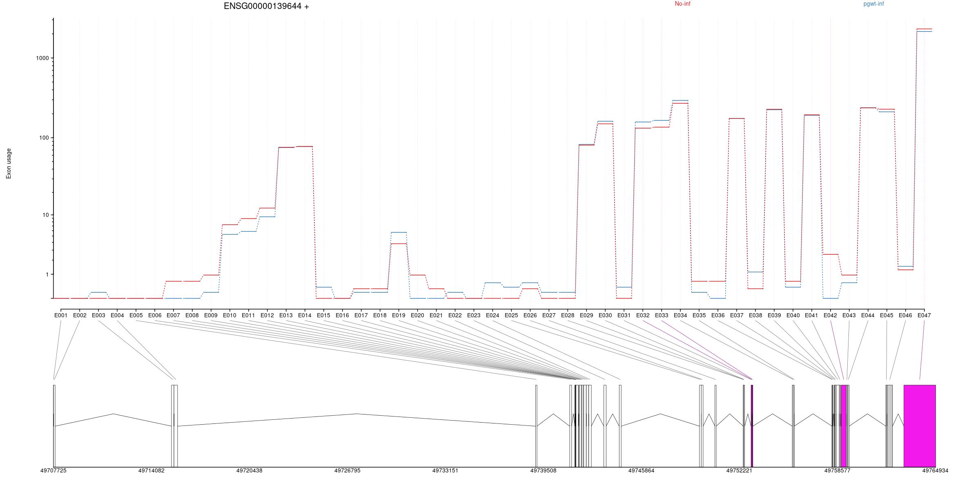The height and width of the screenshot is (490, 980).
Task: Click exon label E037
Action: click(737, 315)
